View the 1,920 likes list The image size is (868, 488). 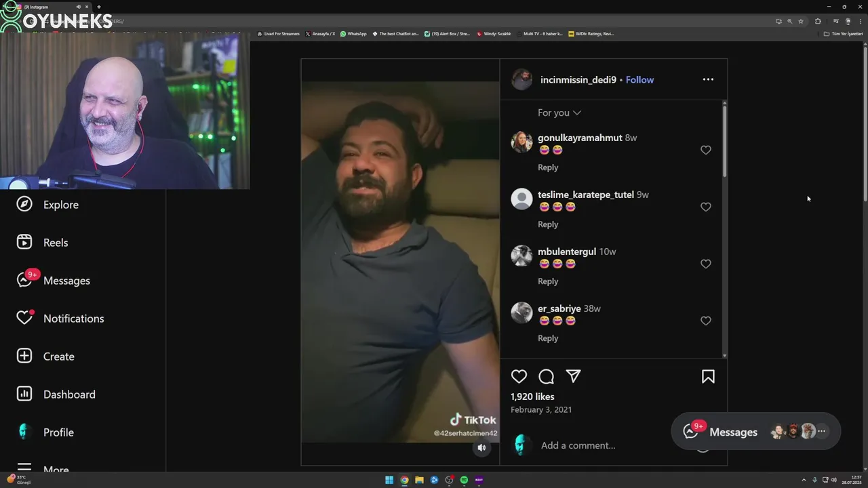[x=532, y=396]
